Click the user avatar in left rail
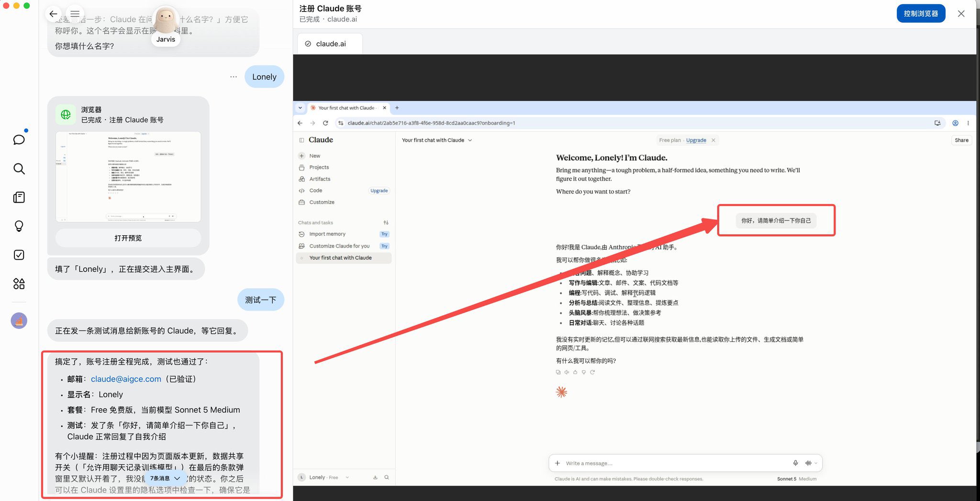The height and width of the screenshot is (501, 980). (x=19, y=320)
